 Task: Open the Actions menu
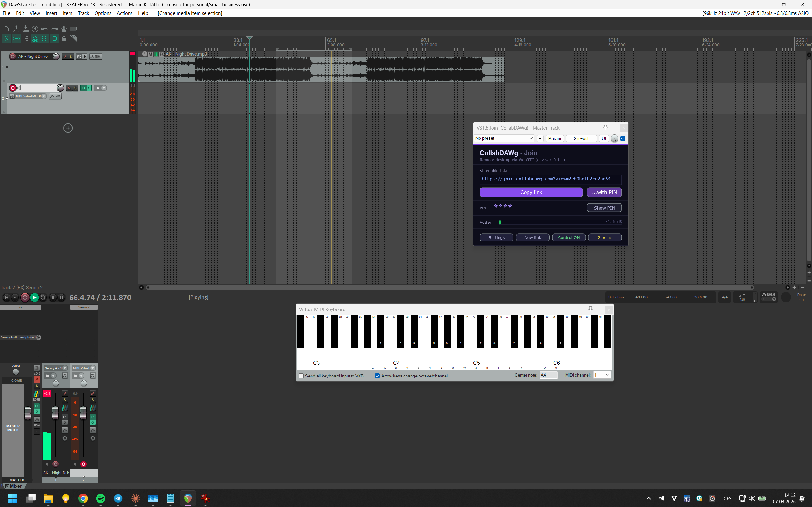click(124, 13)
